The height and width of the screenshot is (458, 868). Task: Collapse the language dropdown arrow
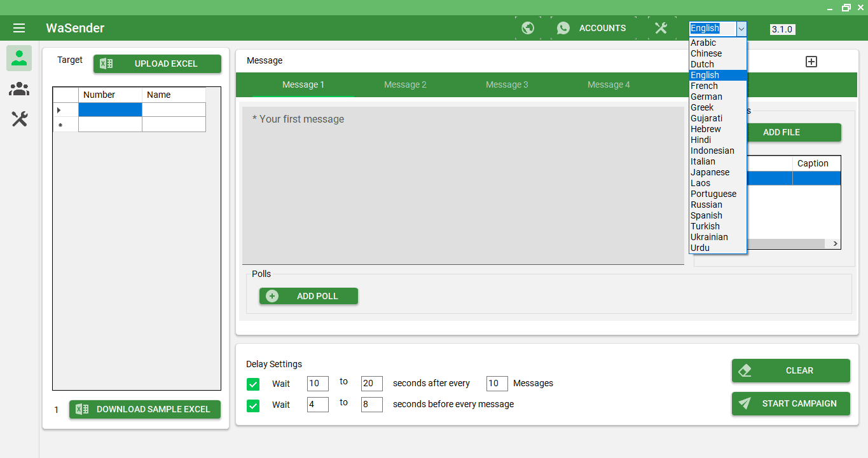(x=741, y=29)
